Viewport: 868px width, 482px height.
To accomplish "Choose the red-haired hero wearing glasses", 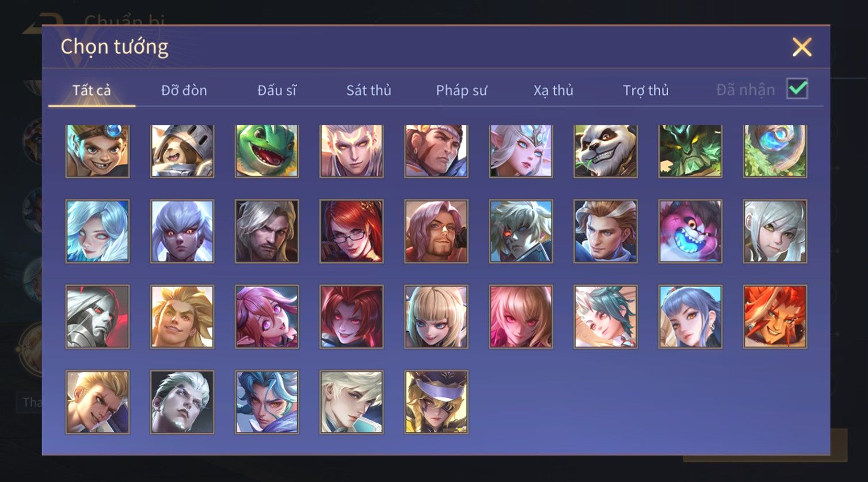I will 352,231.
